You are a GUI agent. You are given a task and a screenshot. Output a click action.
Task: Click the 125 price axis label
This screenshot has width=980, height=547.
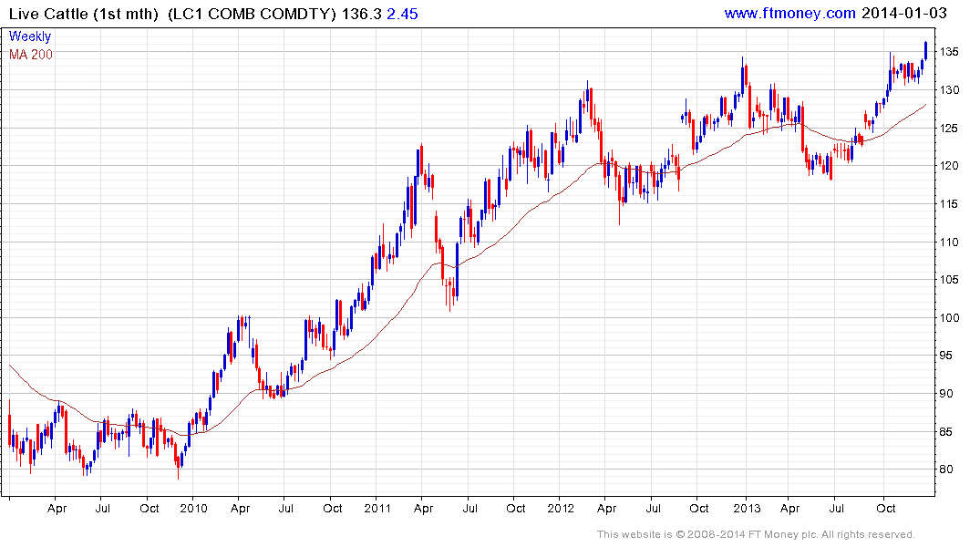(x=949, y=129)
